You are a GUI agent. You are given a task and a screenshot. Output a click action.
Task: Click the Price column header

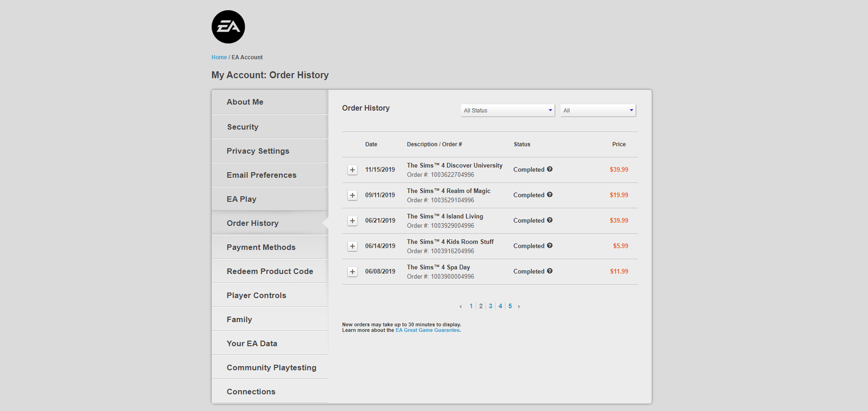coord(619,144)
